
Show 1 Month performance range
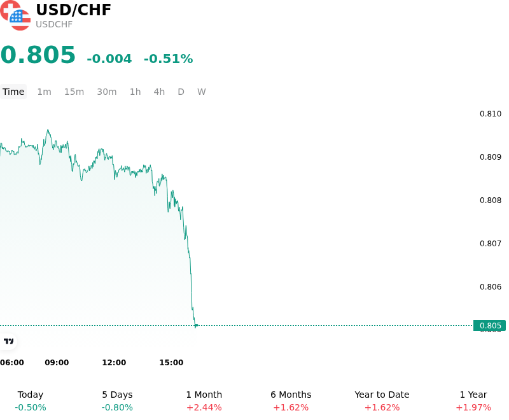204,401
